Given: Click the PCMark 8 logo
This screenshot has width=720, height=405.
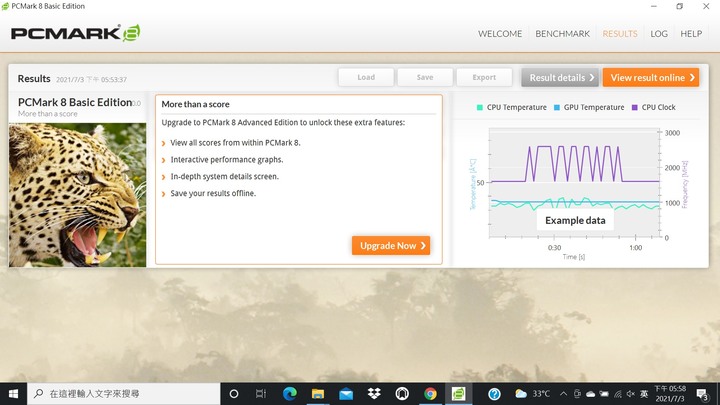Looking at the screenshot, I should point(75,33).
